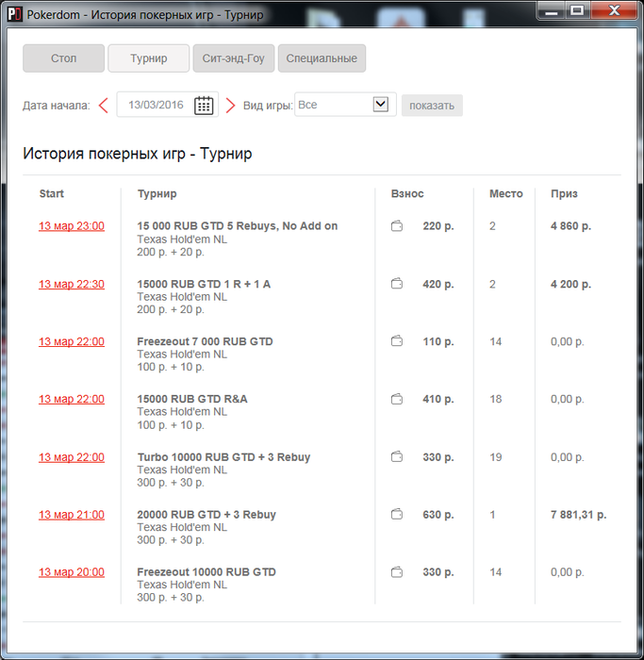The height and width of the screenshot is (660, 644).
Task: Close the Pokerdom history window
Action: tap(614, 11)
